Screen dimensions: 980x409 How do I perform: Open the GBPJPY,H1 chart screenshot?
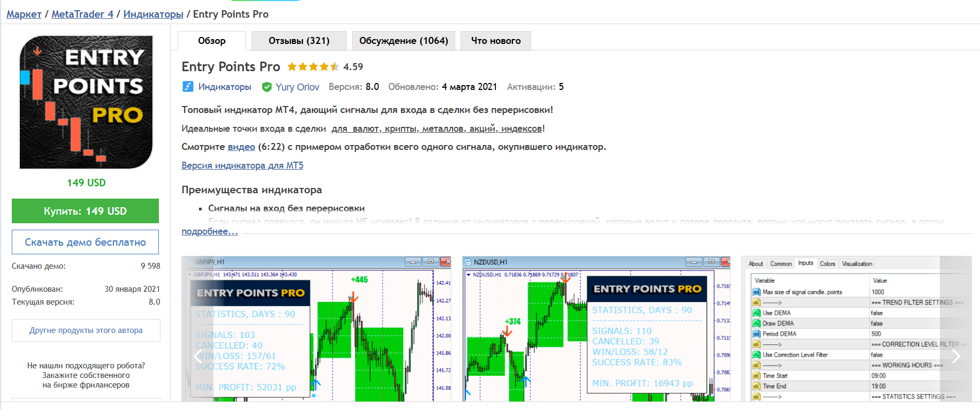tap(316, 329)
